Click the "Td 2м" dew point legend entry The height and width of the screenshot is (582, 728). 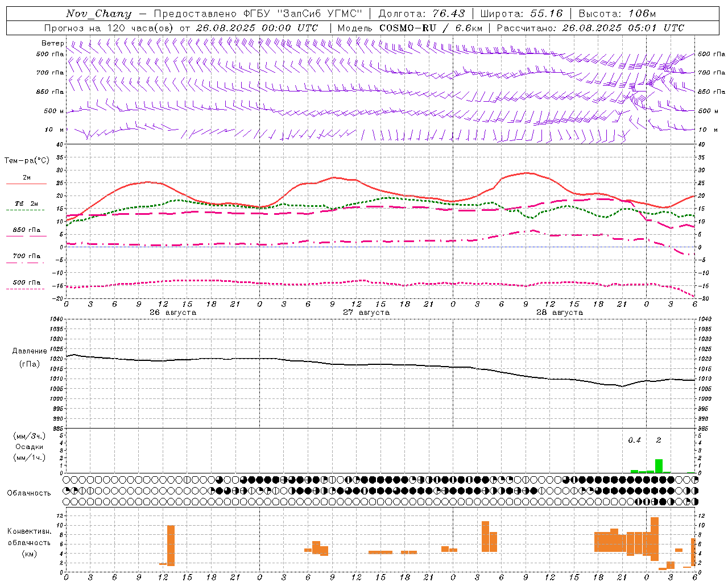click(x=26, y=203)
